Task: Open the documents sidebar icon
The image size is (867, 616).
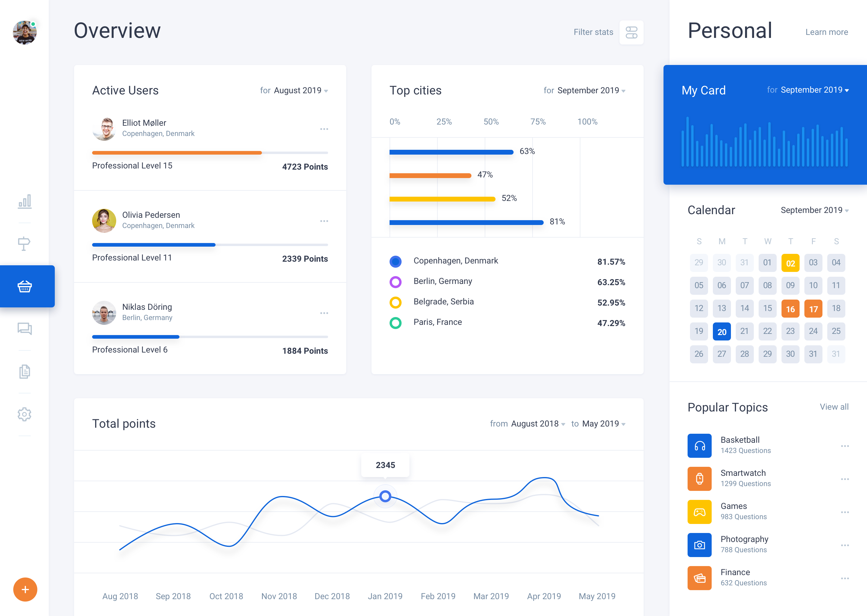Action: point(25,372)
